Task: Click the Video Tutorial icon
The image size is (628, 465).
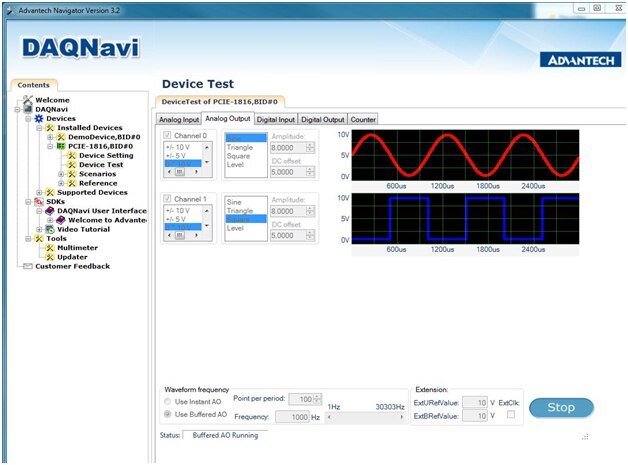Action: (50, 229)
